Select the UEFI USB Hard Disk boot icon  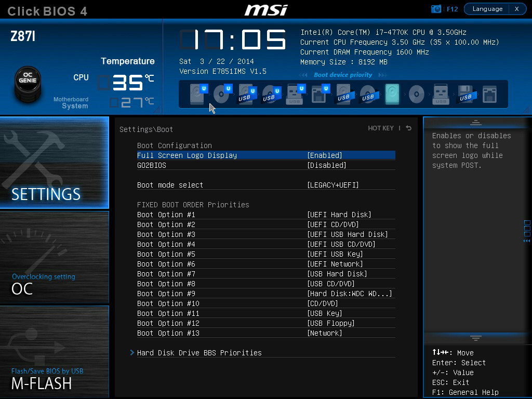coord(247,95)
